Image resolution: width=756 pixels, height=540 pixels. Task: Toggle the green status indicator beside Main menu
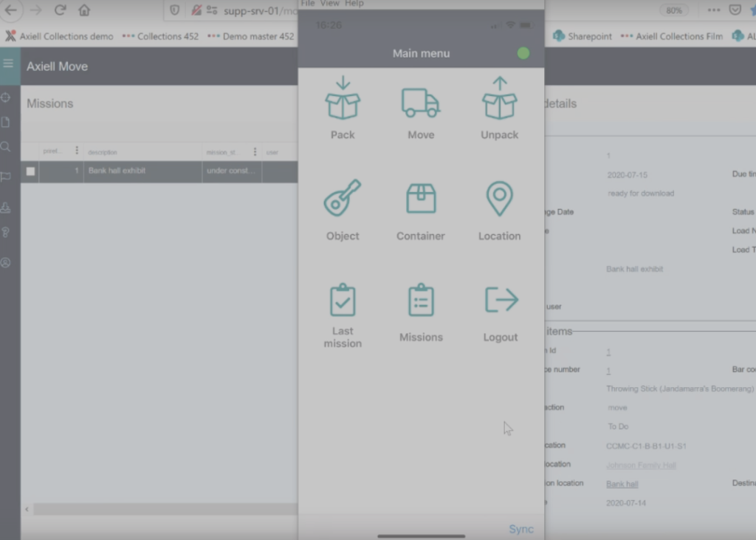[x=523, y=53]
